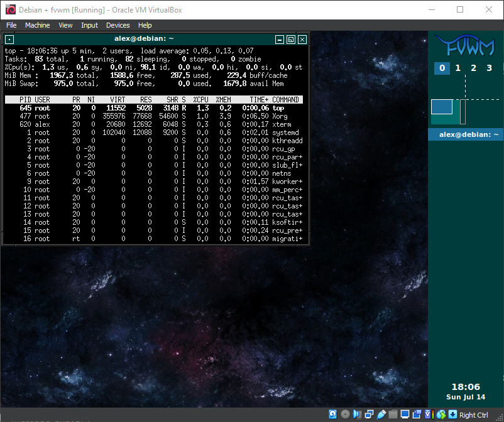Open the optical drive status icon
The width and height of the screenshot is (504, 422).
[x=345, y=415]
